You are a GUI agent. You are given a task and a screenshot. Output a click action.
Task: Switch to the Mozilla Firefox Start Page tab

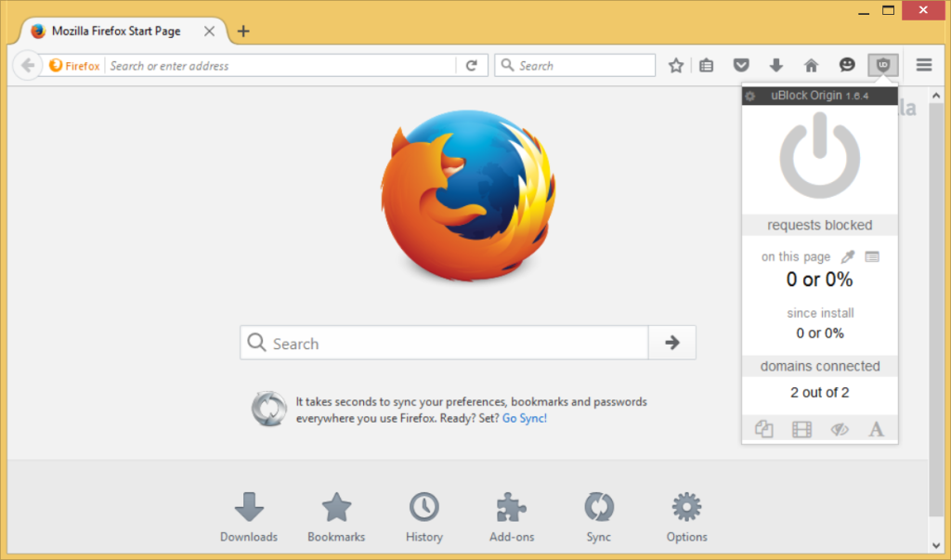click(111, 31)
